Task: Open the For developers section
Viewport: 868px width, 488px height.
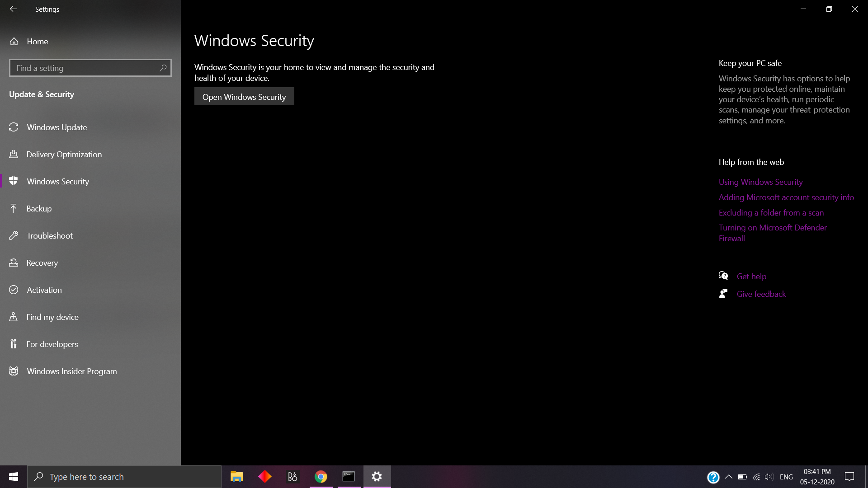Action: pos(52,344)
